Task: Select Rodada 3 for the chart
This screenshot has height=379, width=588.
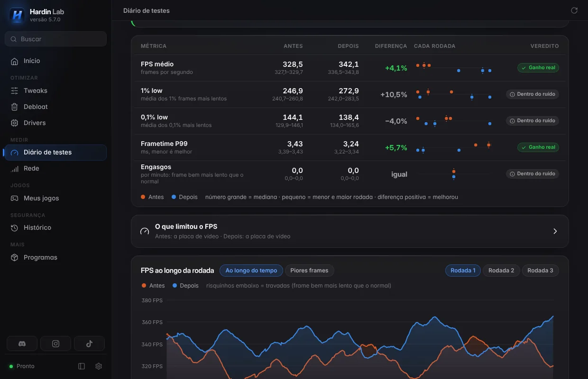Action: click(540, 271)
